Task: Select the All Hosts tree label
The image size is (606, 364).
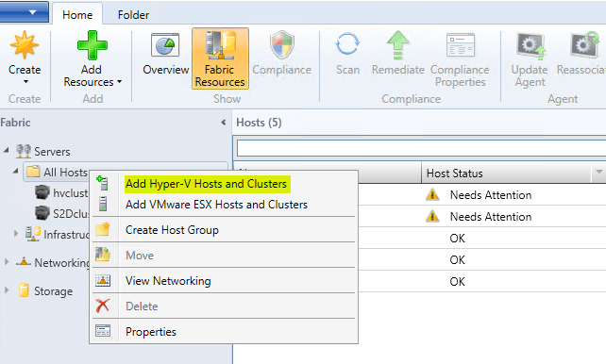Action: point(65,173)
